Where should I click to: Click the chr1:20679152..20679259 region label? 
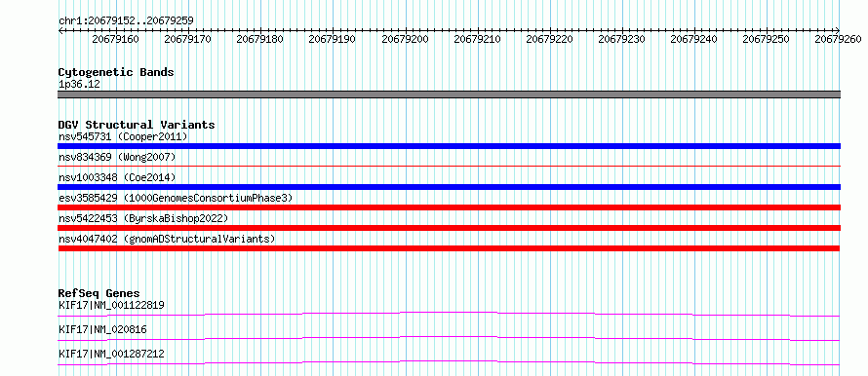126,20
